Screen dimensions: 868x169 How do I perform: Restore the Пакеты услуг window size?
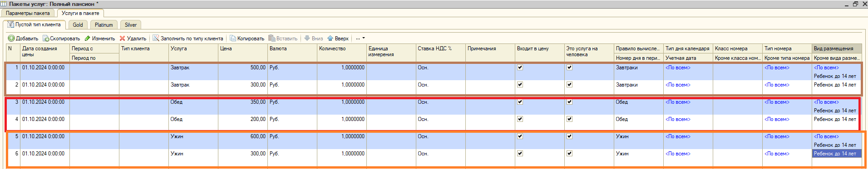[x=855, y=4]
